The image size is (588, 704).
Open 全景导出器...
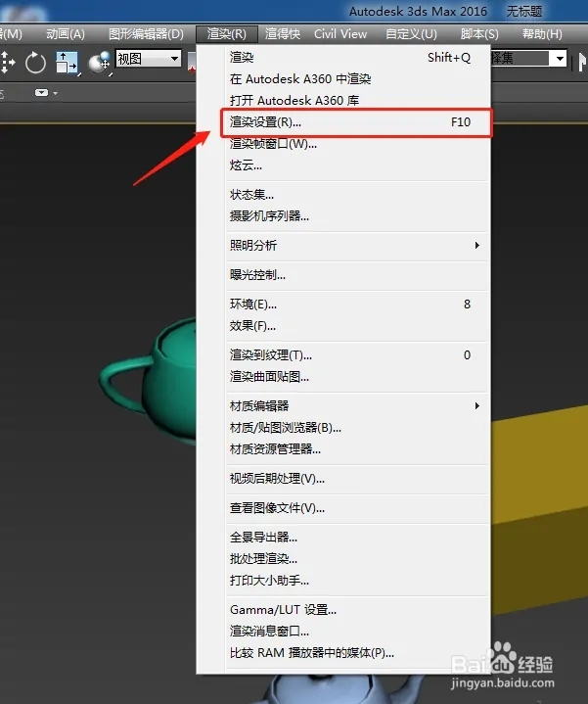(x=357, y=538)
